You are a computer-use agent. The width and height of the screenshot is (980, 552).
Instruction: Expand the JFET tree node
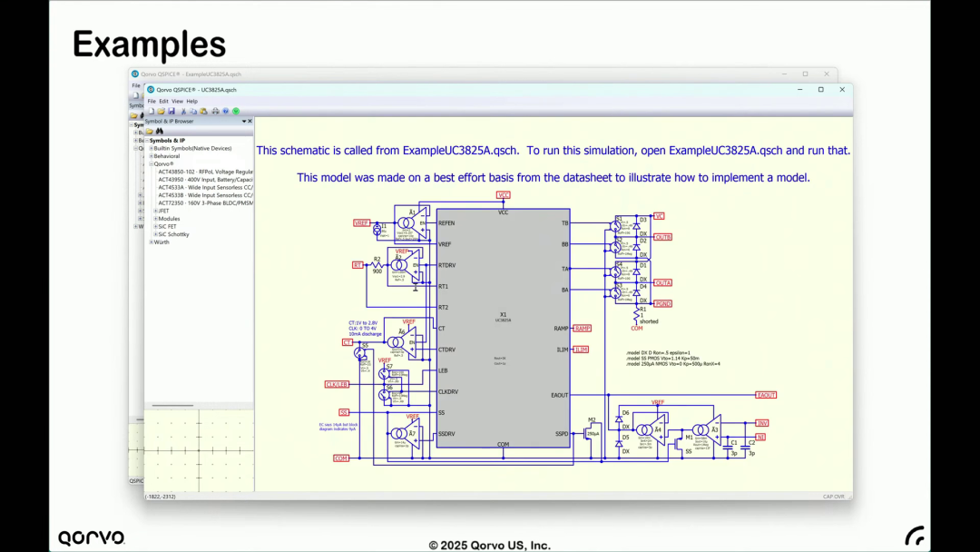click(x=156, y=212)
